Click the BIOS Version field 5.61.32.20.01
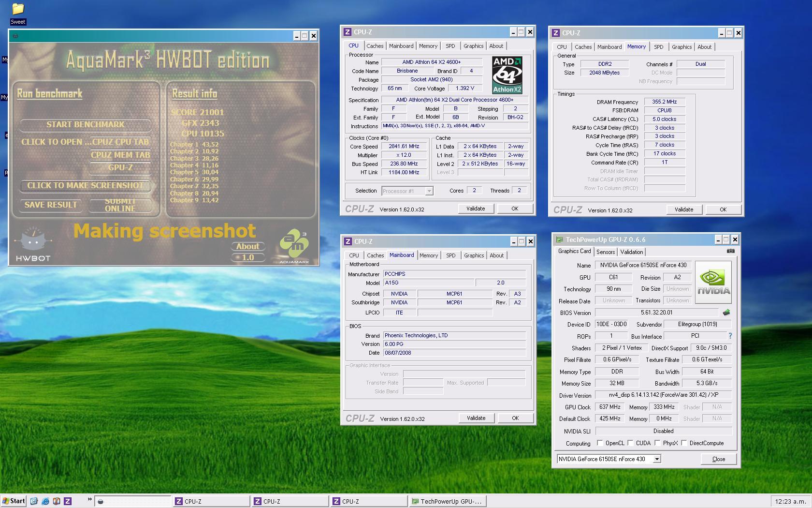 coord(656,313)
